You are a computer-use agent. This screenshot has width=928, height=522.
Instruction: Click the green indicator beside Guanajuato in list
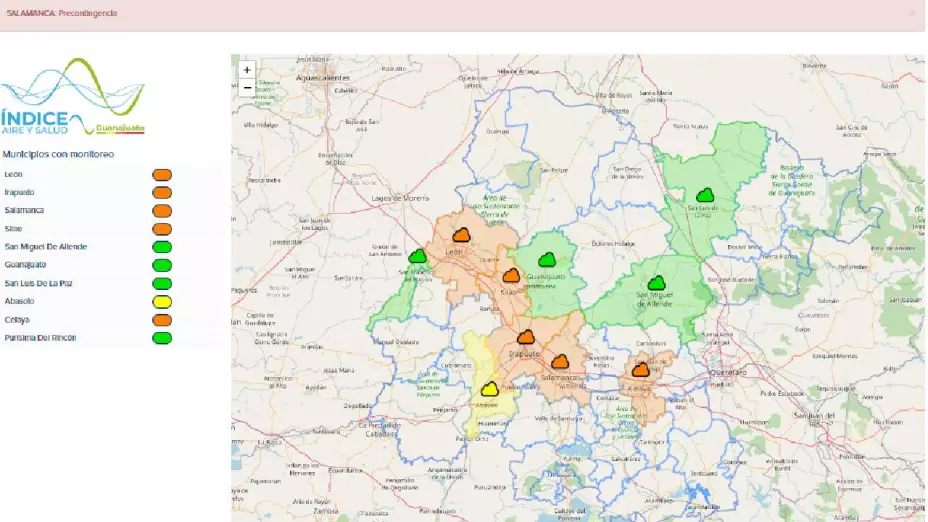161,265
